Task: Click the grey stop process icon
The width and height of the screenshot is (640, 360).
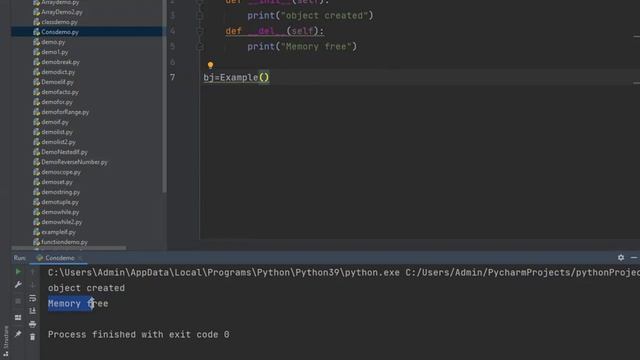Action: pyautogui.click(x=18, y=301)
